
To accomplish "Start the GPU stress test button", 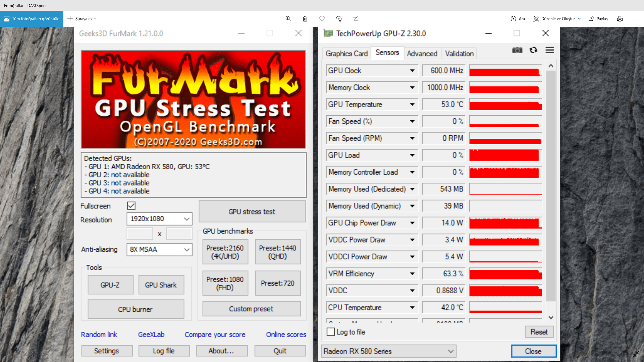I will point(252,212).
